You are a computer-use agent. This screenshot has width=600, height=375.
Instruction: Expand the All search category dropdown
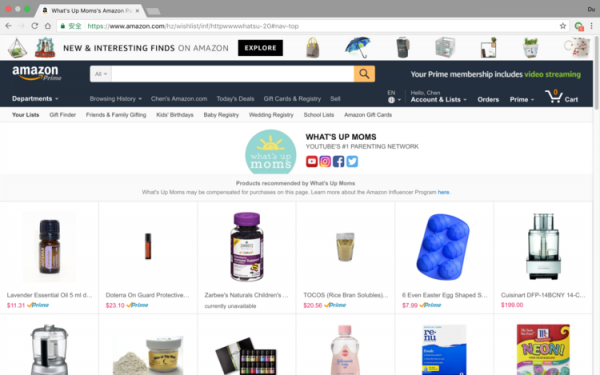(x=101, y=74)
